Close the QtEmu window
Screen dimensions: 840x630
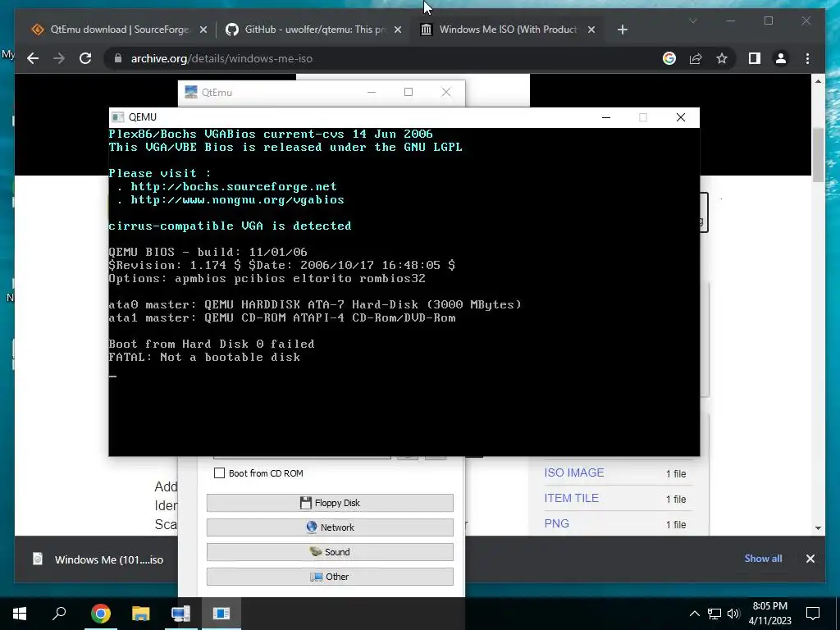tap(445, 92)
